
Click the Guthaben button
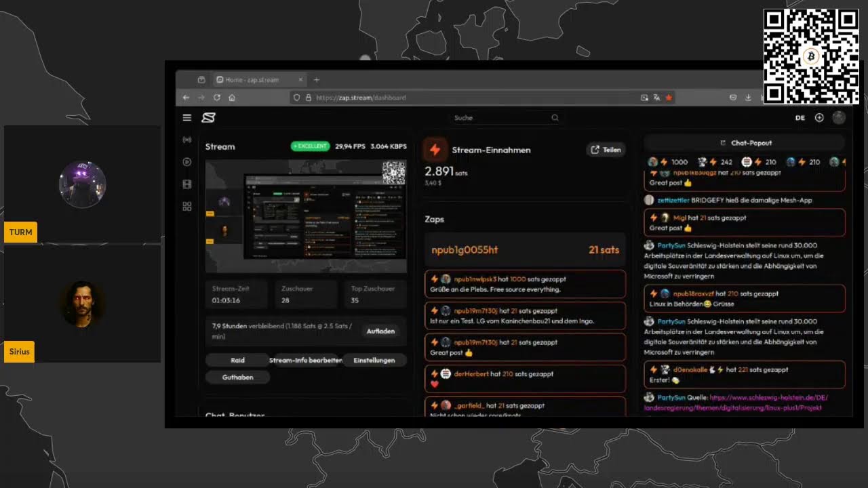pyautogui.click(x=237, y=377)
